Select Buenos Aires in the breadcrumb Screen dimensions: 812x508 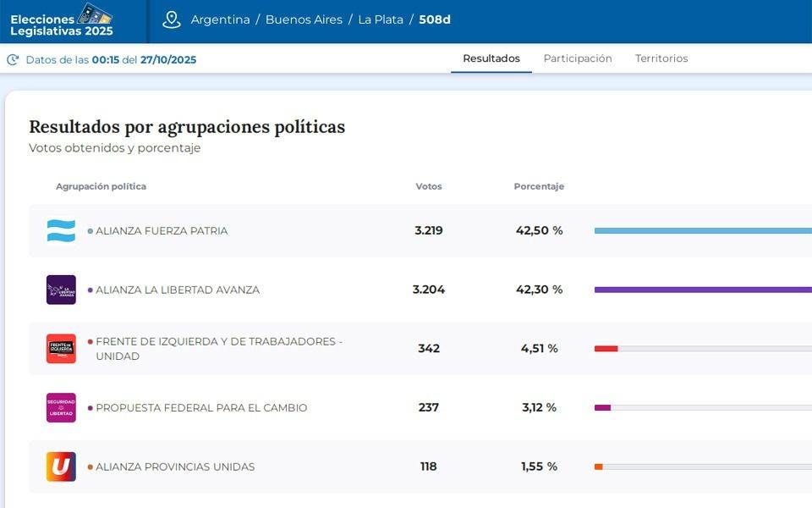pyautogui.click(x=304, y=19)
